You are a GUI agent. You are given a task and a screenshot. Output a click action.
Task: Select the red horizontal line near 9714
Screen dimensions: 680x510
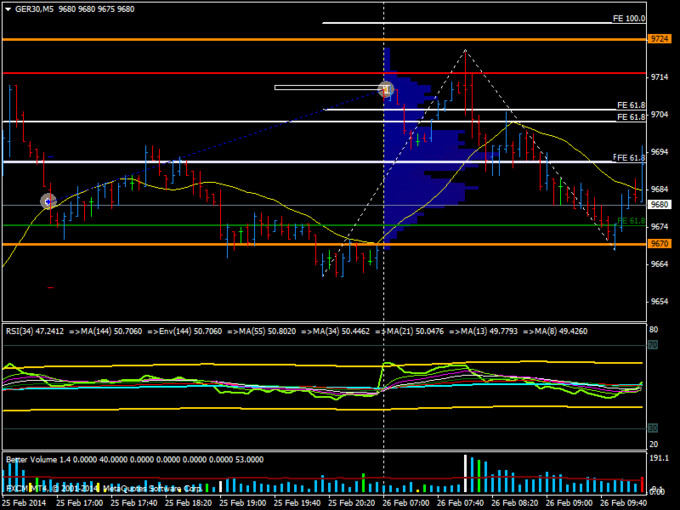pos(200,73)
